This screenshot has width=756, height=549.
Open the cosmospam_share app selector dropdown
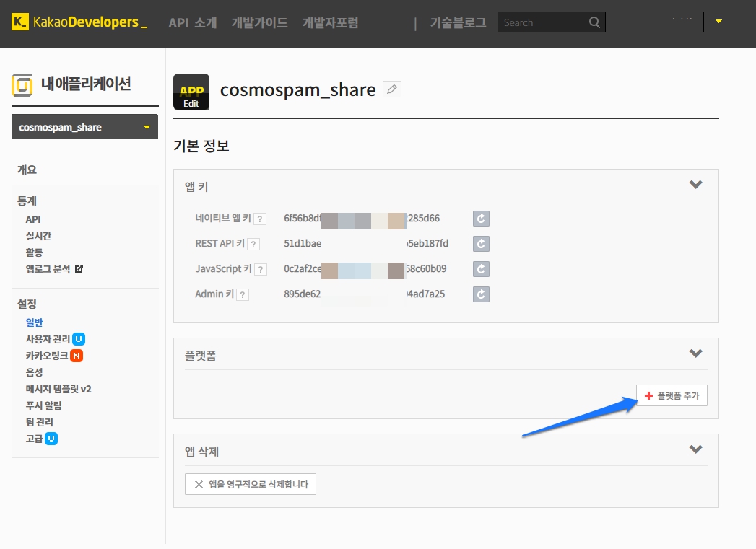click(x=85, y=127)
